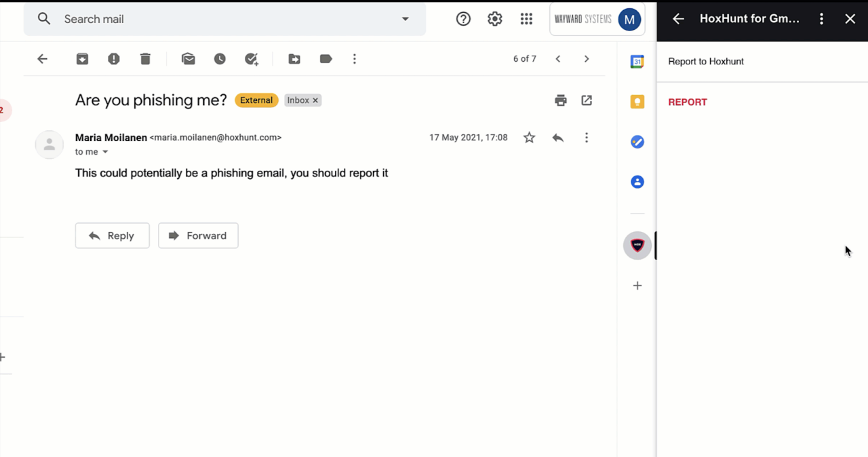Image resolution: width=868 pixels, height=457 pixels.
Task: Open the search options dropdown
Action: tap(405, 19)
